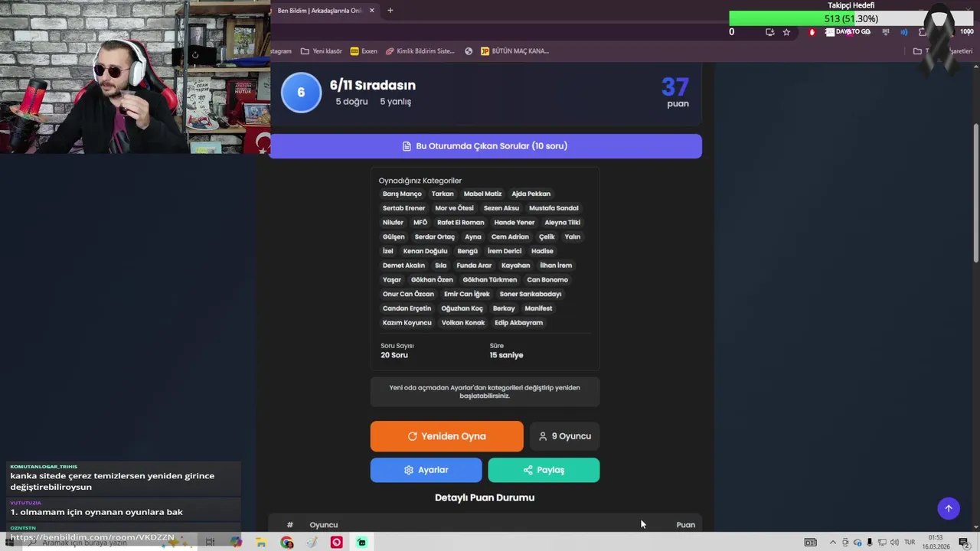The height and width of the screenshot is (551, 980).
Task: Select the Candan Erçetin category tag
Action: (x=407, y=308)
